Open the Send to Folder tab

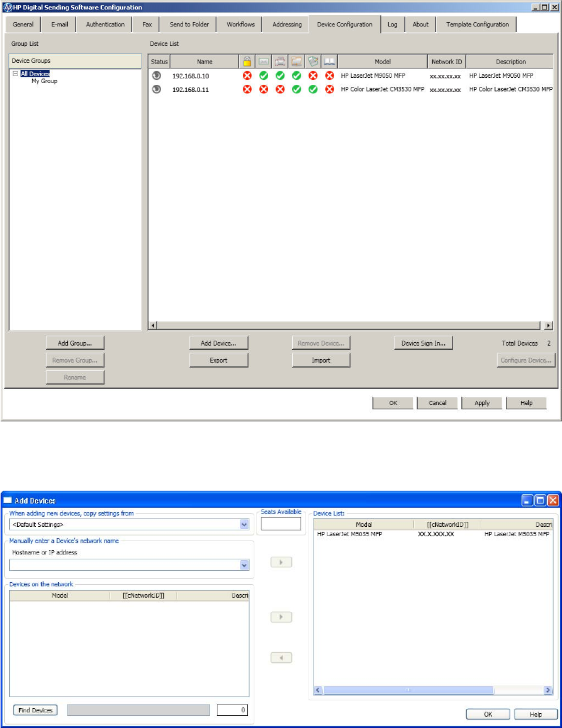[x=189, y=25]
